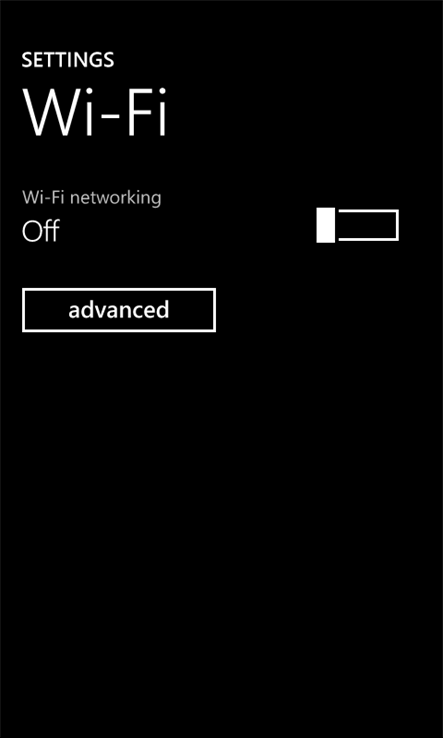The height and width of the screenshot is (738, 443).
Task: Click the right end of the Wi-Fi toggle
Action: [x=395, y=225]
